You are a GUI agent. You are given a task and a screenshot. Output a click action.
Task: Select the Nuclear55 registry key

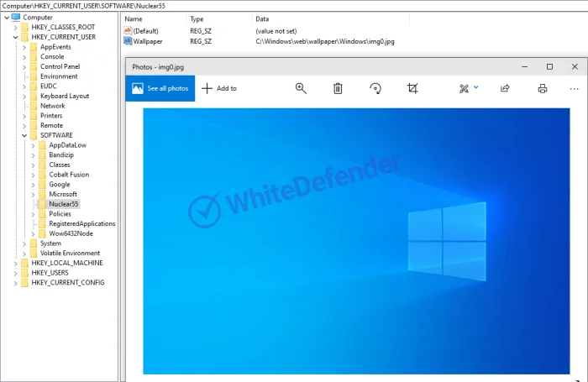(63, 204)
